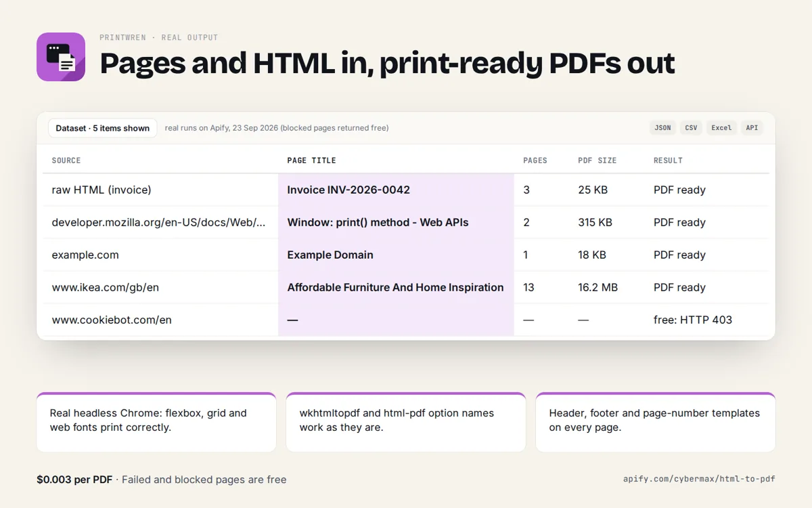812x508 pixels.
Task: Click the www.cookiebot.com/en source entry
Action: click(x=112, y=320)
